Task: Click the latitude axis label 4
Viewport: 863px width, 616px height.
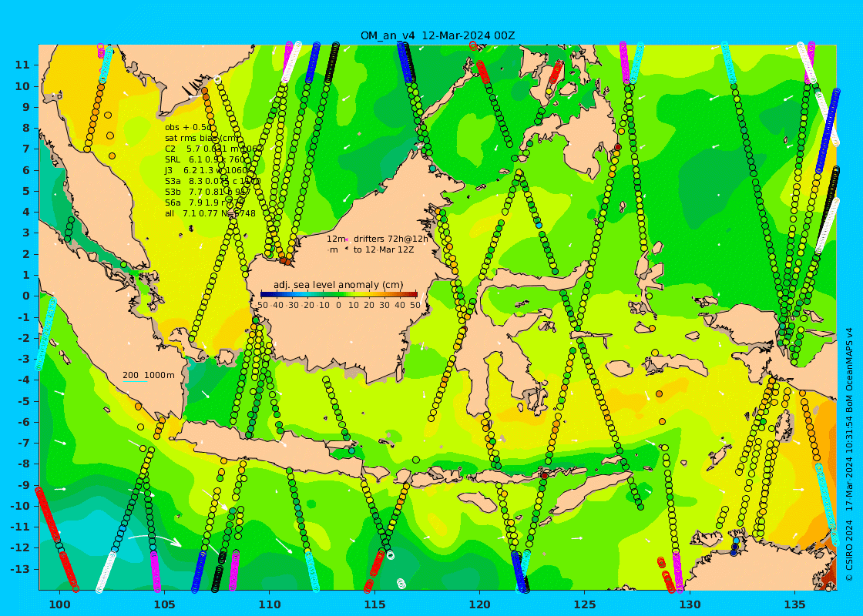Action: click(x=26, y=212)
